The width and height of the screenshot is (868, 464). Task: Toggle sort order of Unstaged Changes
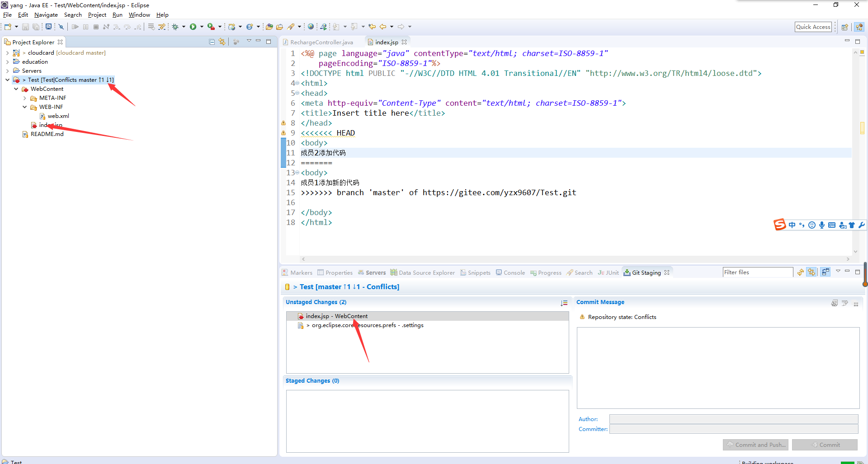tap(564, 303)
